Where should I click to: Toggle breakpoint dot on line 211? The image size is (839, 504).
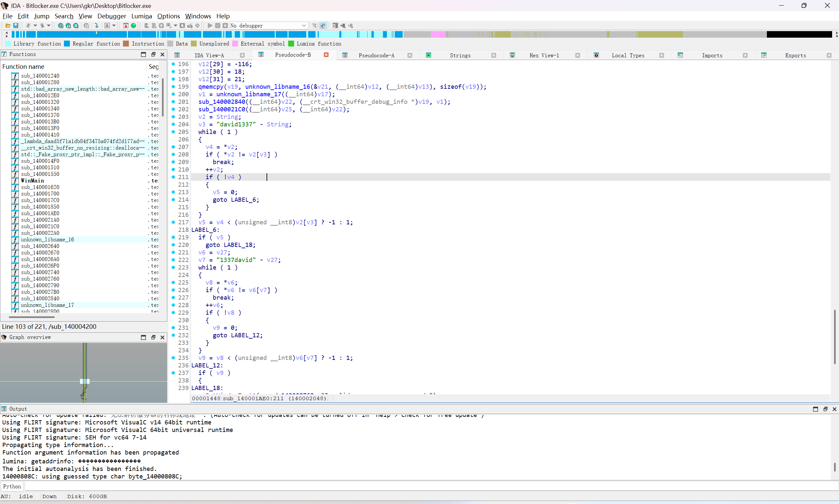click(x=173, y=177)
